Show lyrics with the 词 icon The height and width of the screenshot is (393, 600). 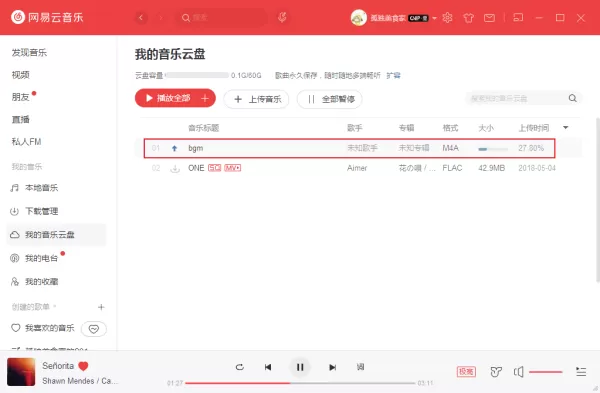[360, 367]
